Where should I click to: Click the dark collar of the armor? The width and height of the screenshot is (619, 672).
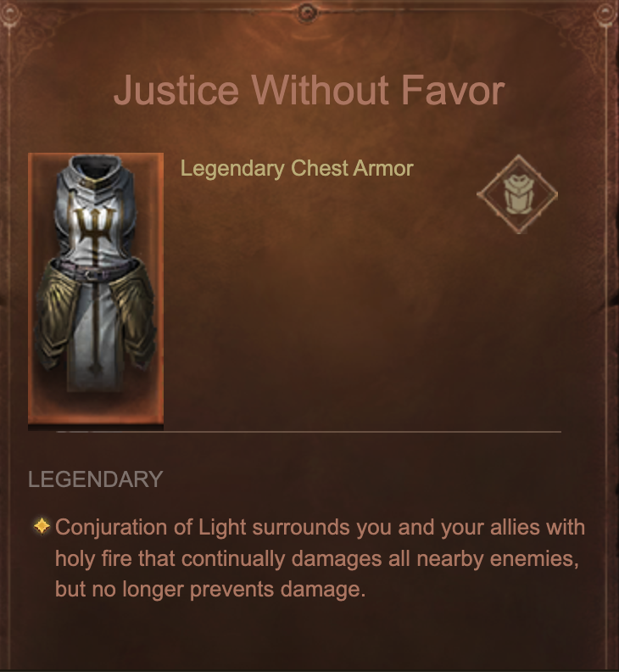pyautogui.click(x=96, y=166)
